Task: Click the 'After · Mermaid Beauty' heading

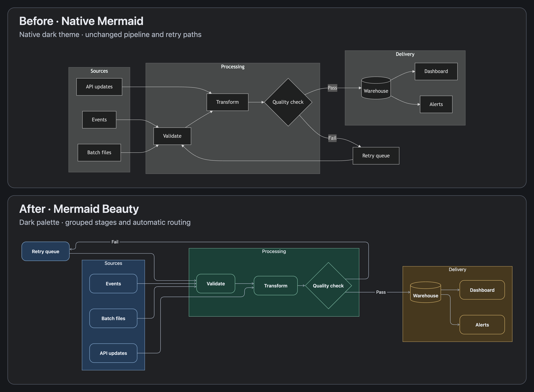Action: click(79, 209)
